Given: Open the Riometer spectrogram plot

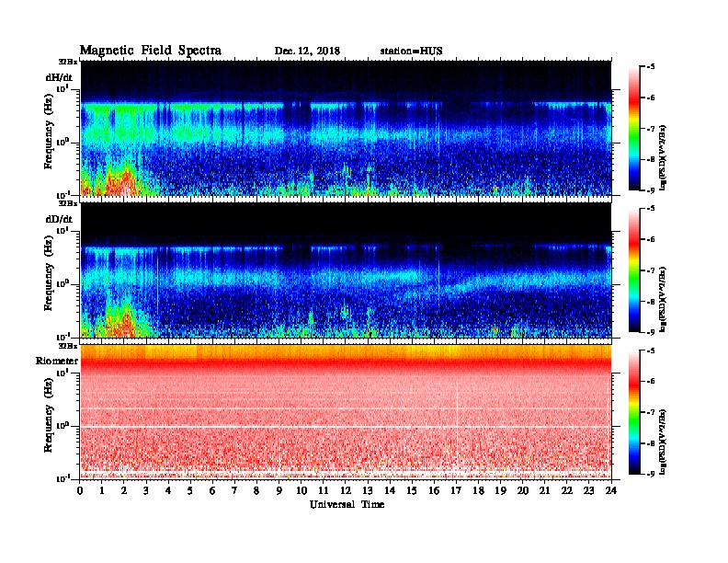Looking at the screenshot, I should 346,412.
